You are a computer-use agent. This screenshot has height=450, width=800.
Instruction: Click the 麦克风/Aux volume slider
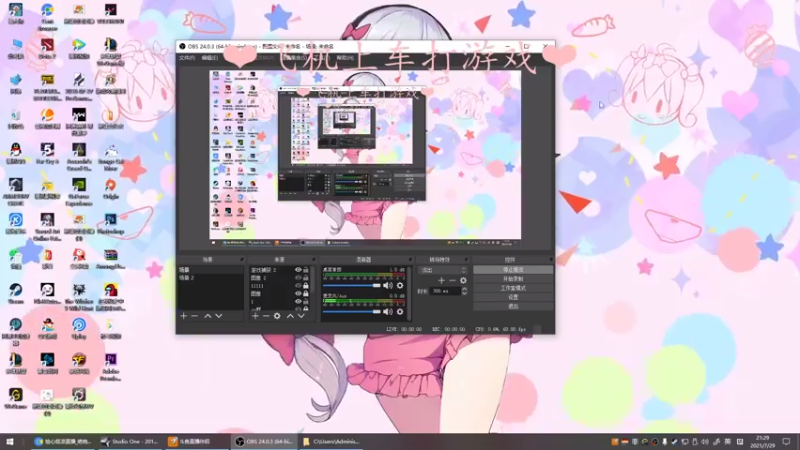(x=352, y=311)
